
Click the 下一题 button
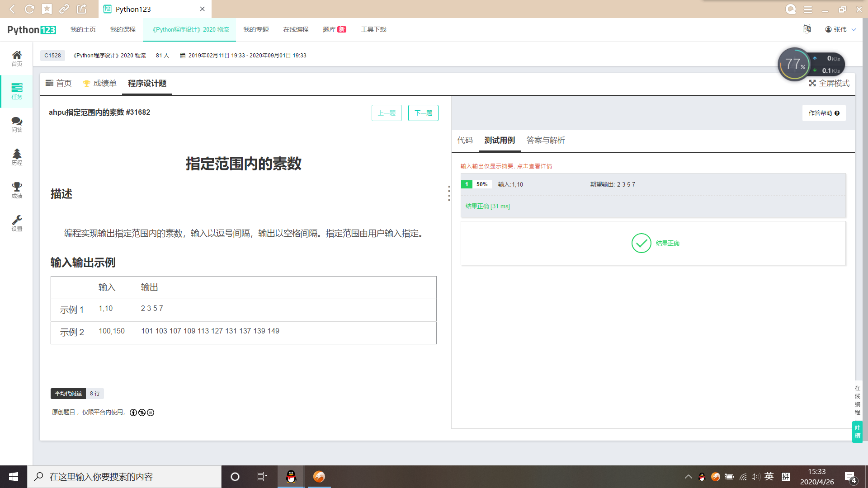(x=423, y=113)
